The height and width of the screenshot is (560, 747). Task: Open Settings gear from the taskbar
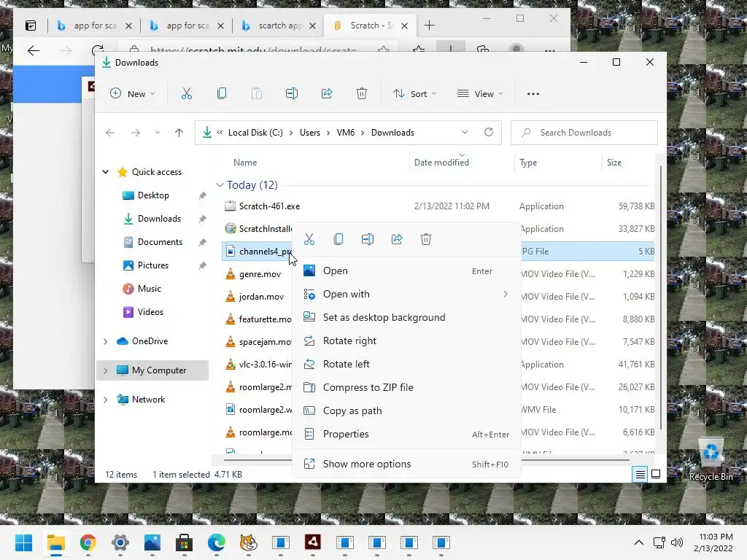point(120,542)
